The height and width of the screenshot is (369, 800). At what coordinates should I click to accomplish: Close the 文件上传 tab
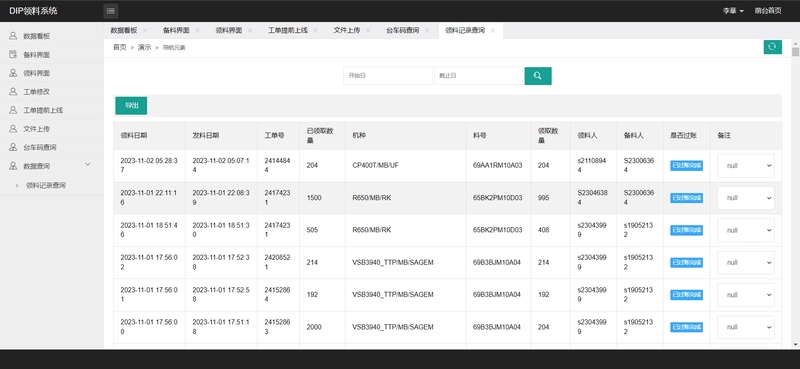click(x=368, y=31)
